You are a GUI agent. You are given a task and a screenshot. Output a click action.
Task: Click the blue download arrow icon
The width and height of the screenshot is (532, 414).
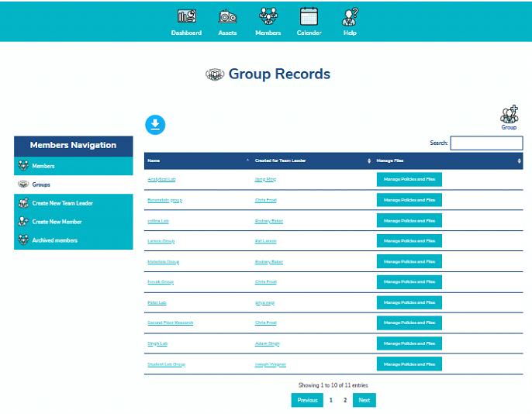tap(155, 124)
